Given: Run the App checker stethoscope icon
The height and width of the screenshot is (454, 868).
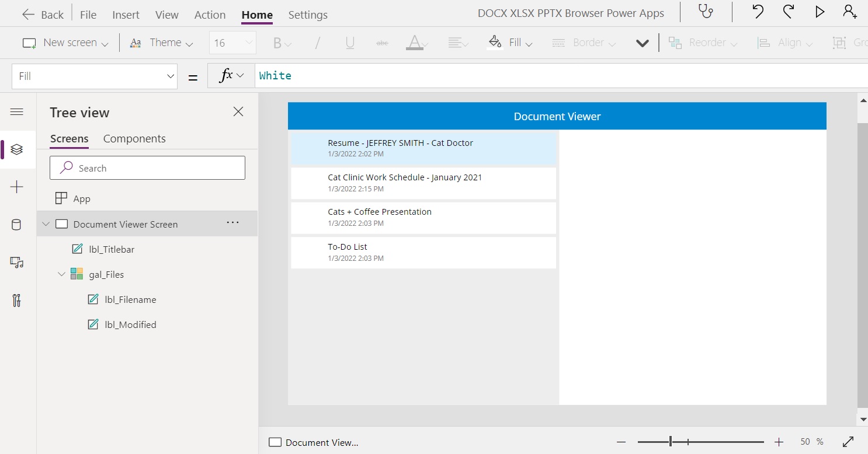Looking at the screenshot, I should [705, 11].
